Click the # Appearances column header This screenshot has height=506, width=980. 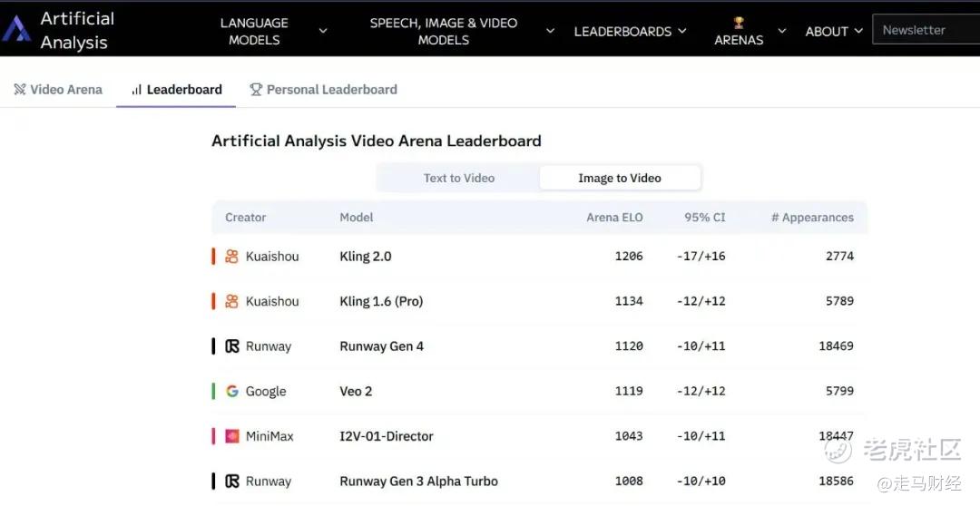pos(812,218)
